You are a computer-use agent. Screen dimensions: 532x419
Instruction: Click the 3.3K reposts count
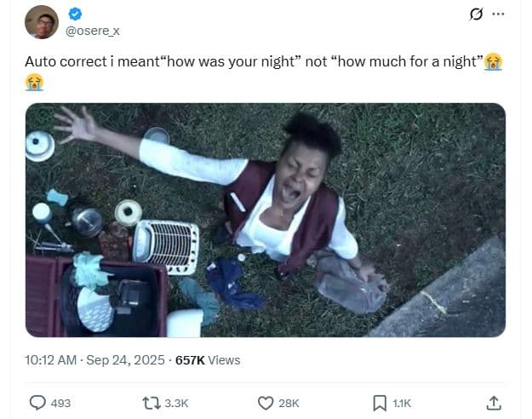[177, 403]
